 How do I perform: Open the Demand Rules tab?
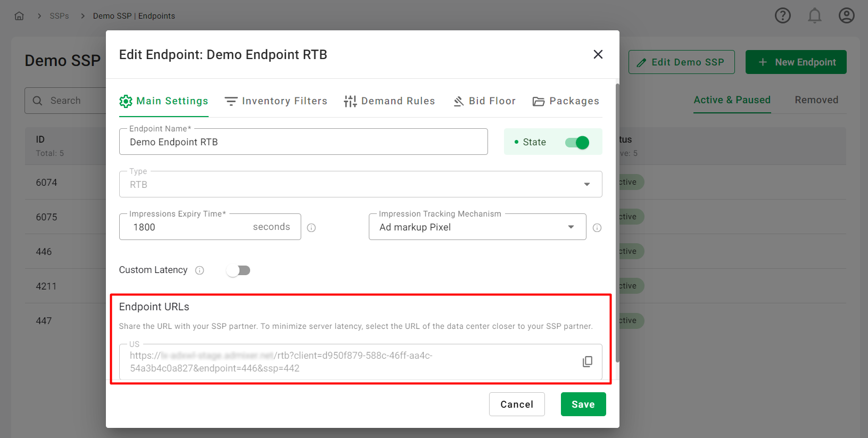[389, 101]
